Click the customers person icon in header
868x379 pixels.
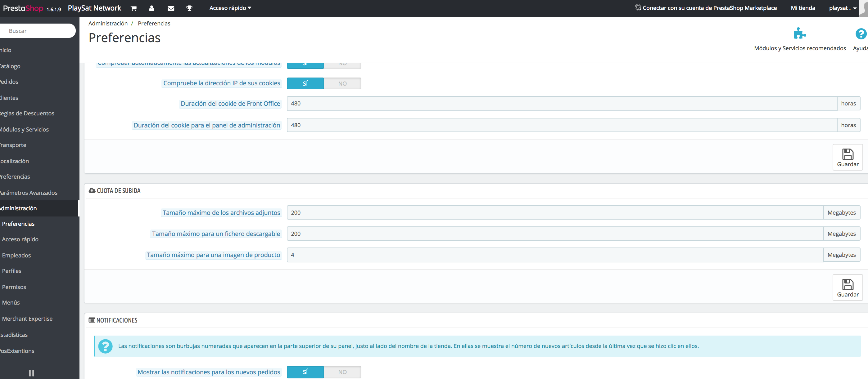click(151, 8)
